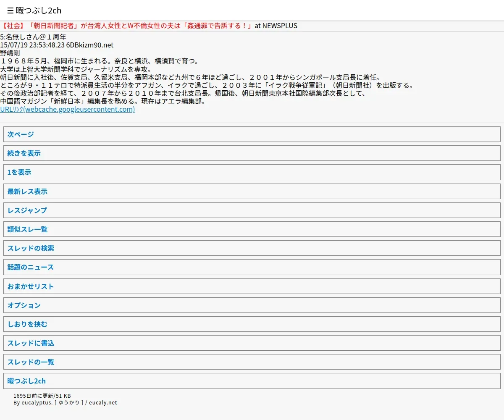
Task: Click the poster name 5:名無しさん＠１周年
Action: click(33, 37)
